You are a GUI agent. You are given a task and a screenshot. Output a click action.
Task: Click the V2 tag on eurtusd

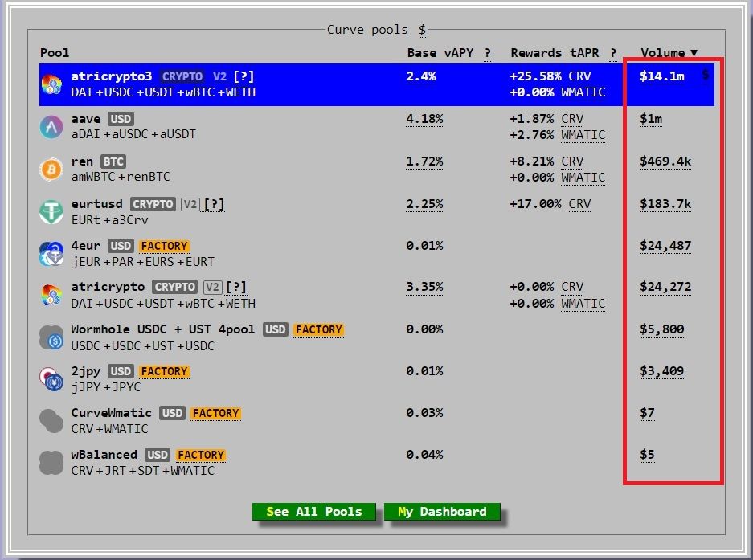tap(190, 204)
